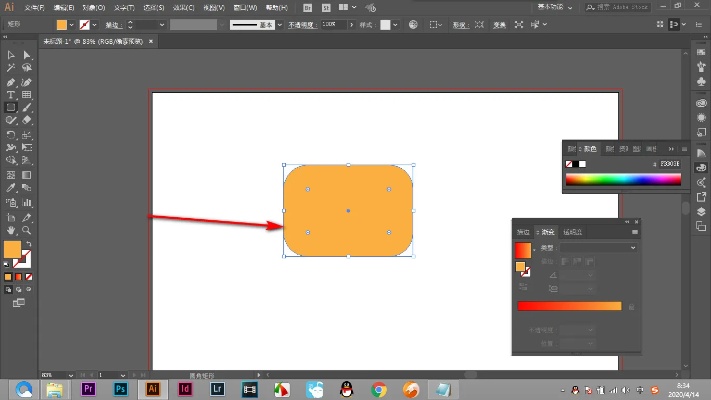Pick the Eyedropper tool
Image resolution: width=711 pixels, height=400 pixels.
click(11, 188)
